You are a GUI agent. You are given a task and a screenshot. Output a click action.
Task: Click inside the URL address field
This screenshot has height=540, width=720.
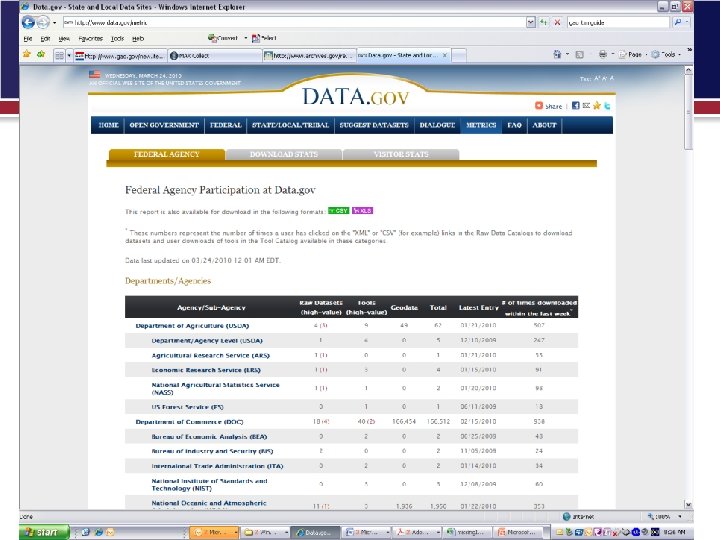[294, 22]
